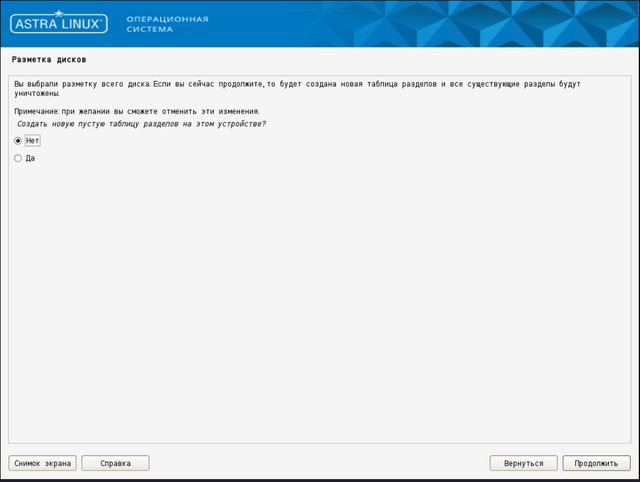Select the 'Да' radio button
The height and width of the screenshot is (482, 640).
click(x=18, y=158)
